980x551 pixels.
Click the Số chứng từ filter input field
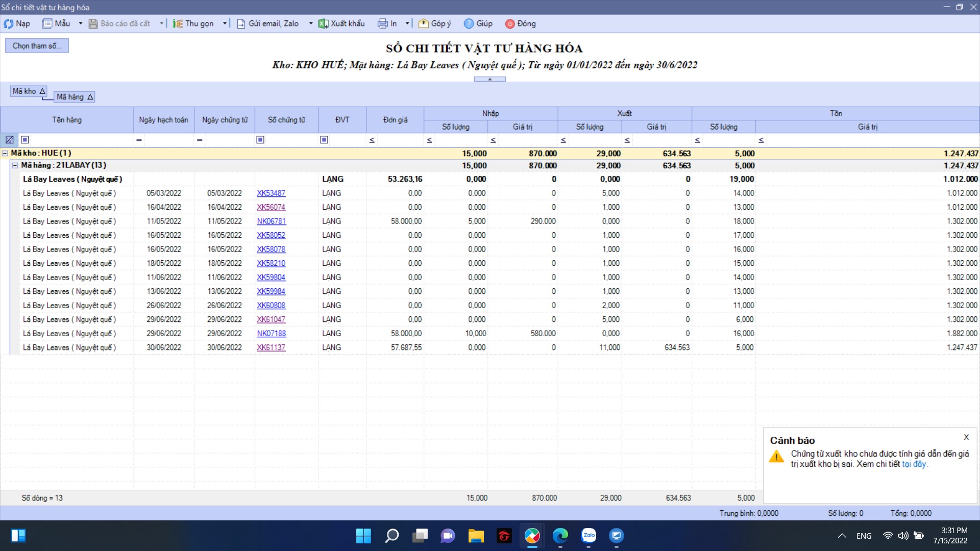pos(291,140)
